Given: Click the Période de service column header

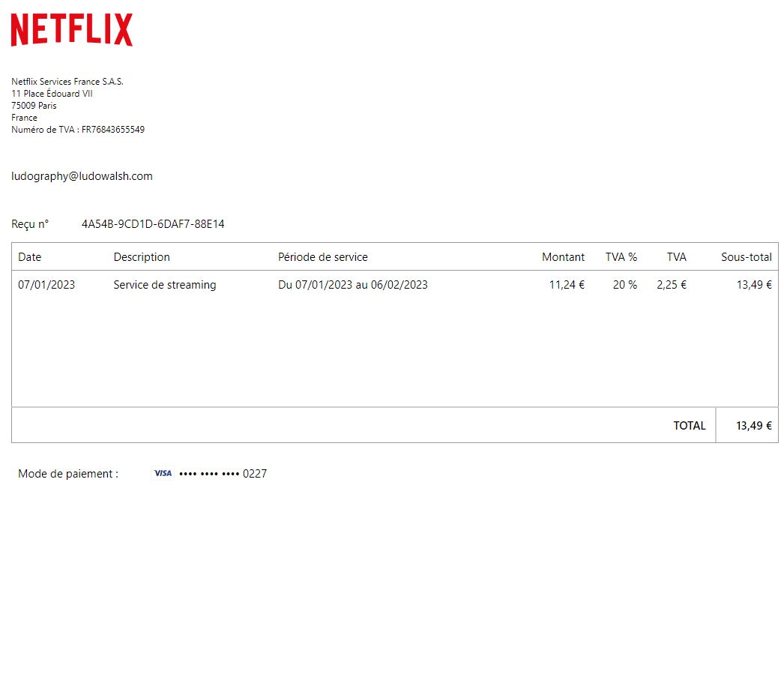Looking at the screenshot, I should [x=322, y=256].
